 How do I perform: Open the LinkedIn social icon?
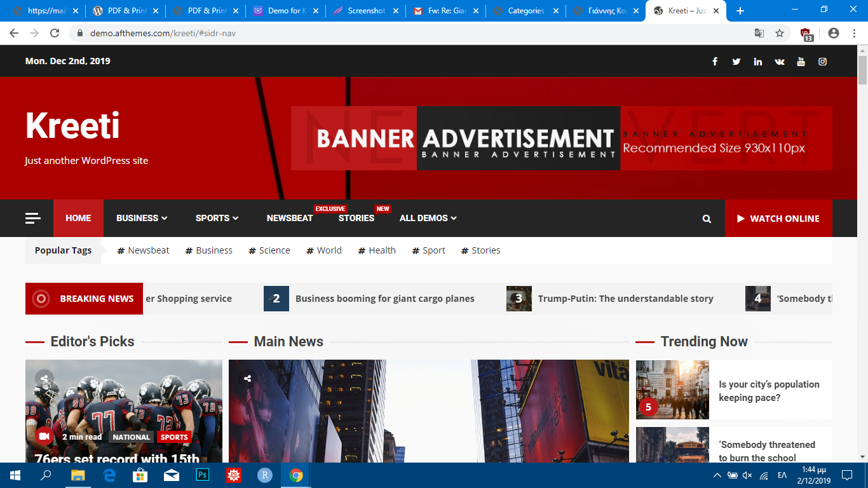757,62
